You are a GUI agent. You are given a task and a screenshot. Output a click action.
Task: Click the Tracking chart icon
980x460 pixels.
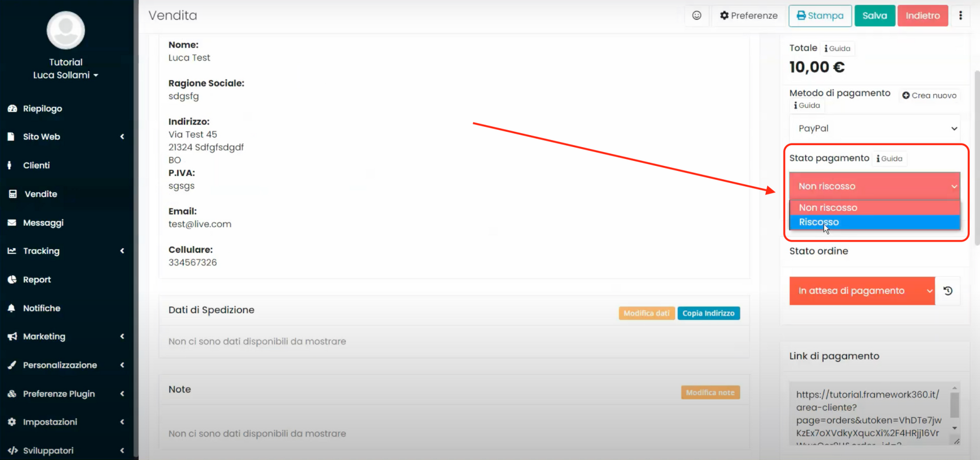coord(11,251)
